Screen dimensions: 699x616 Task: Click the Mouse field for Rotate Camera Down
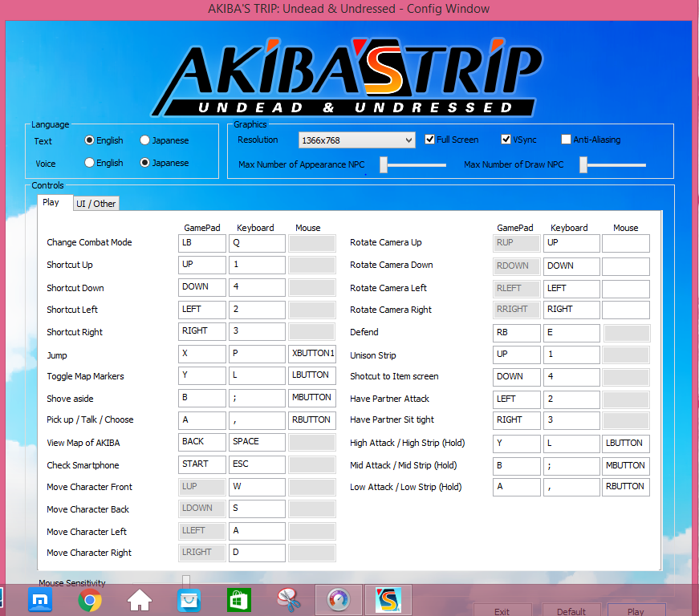pyautogui.click(x=626, y=266)
